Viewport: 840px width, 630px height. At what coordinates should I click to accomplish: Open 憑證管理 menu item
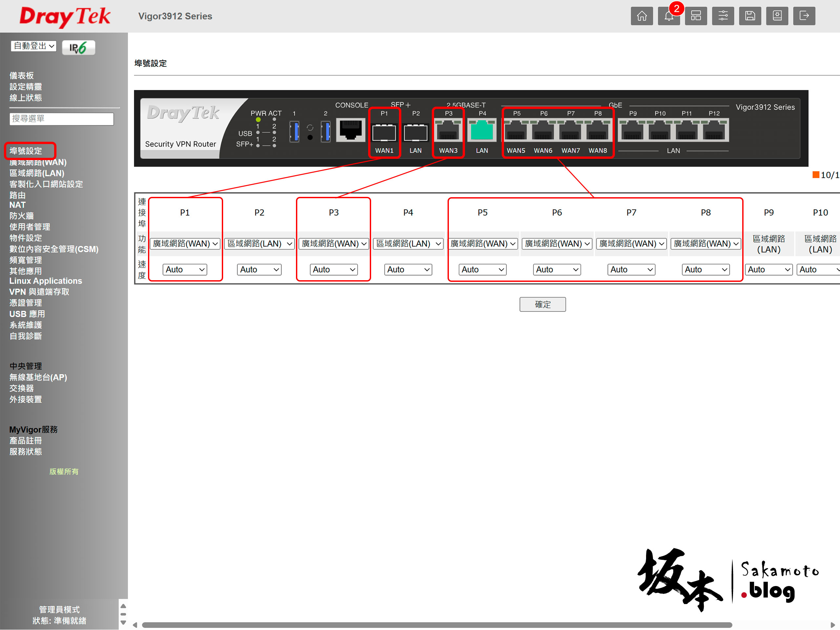pos(26,303)
